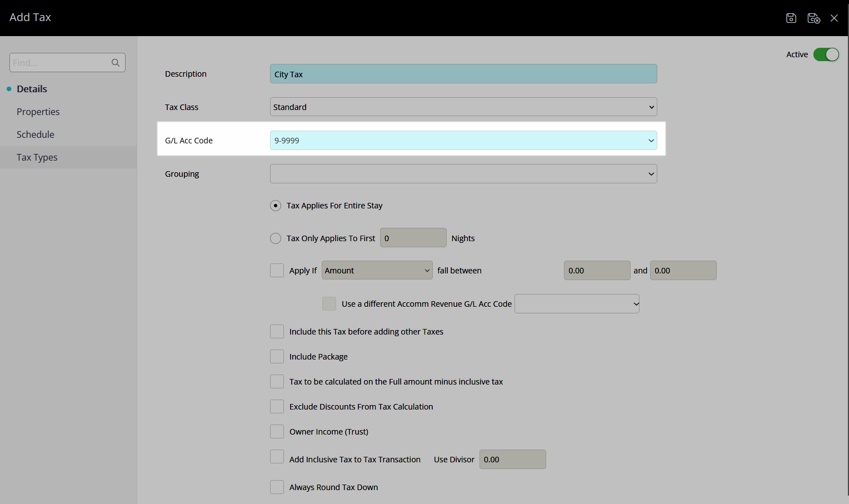Expand the Grouping dropdown

(463, 173)
